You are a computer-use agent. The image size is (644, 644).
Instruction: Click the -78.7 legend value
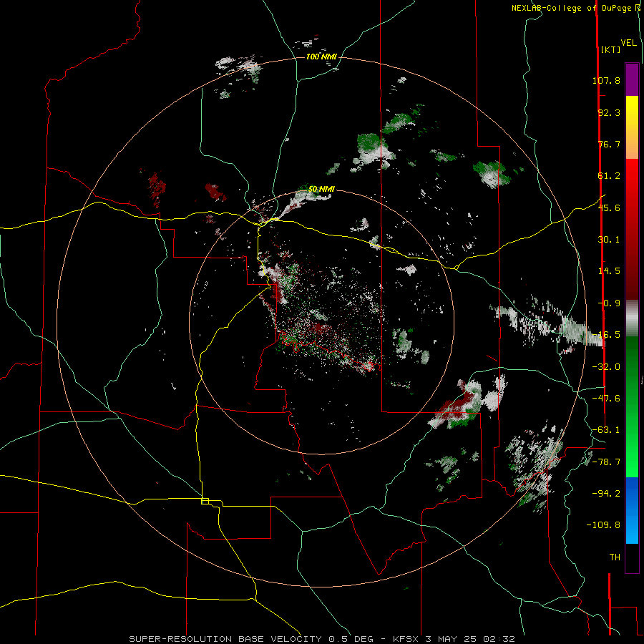(x=606, y=462)
